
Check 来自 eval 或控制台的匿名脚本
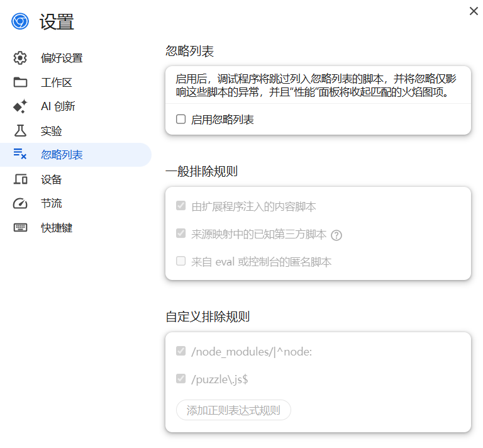click(181, 261)
